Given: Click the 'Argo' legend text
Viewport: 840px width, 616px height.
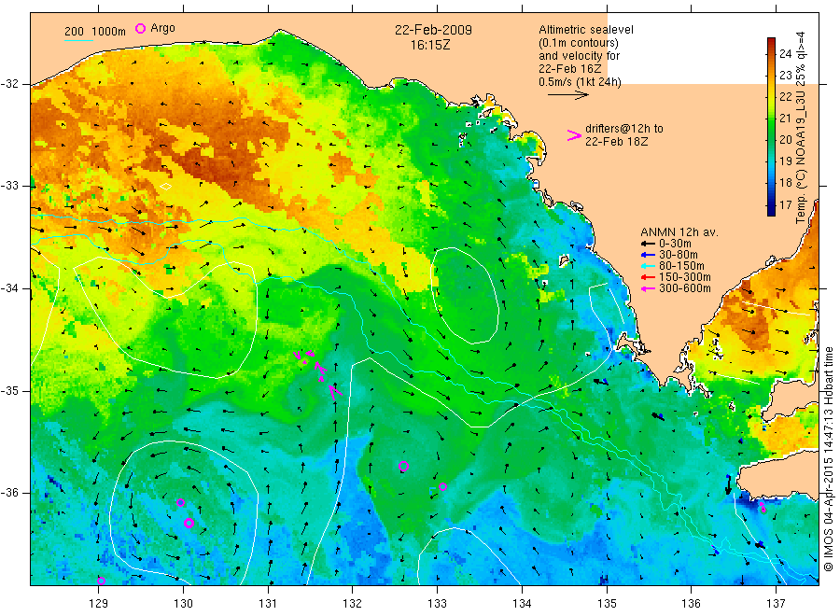Looking at the screenshot, I should tap(162, 28).
